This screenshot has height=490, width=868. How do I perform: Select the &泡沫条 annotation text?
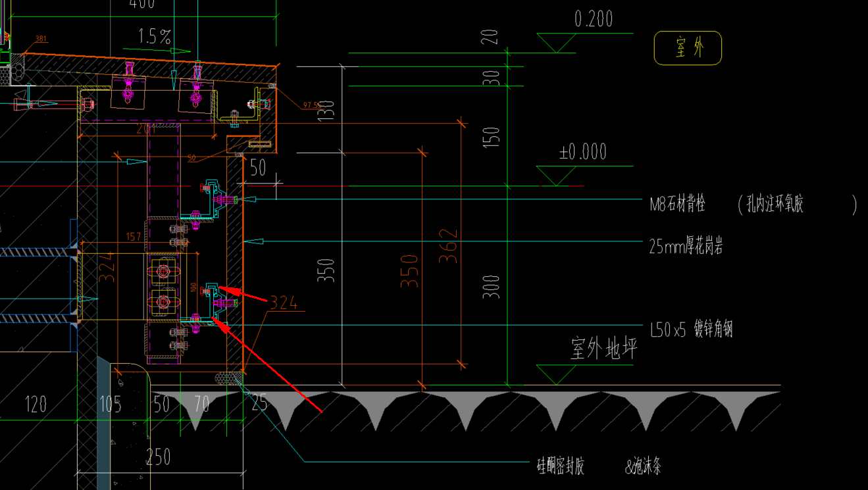(643, 466)
